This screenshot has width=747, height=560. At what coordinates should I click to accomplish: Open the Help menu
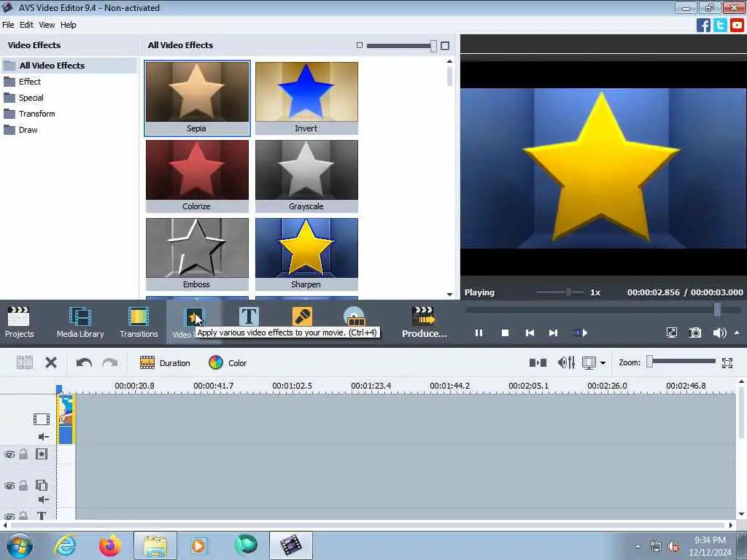pos(68,25)
